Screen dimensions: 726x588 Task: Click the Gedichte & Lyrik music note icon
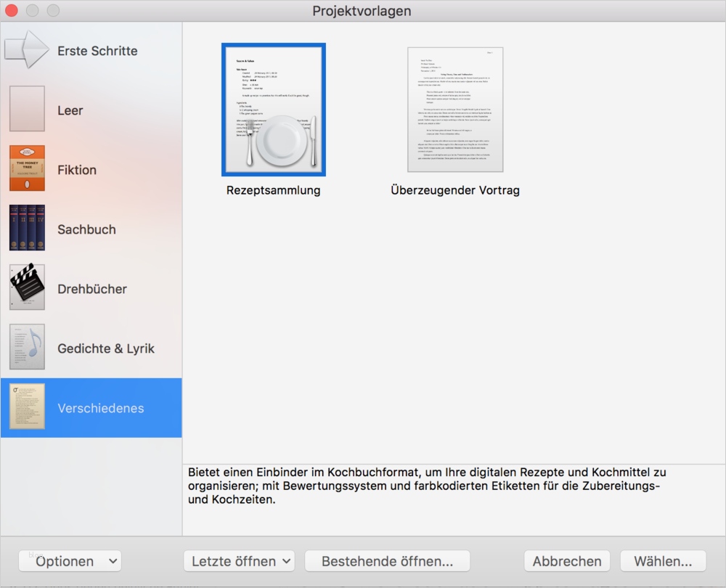(28, 347)
